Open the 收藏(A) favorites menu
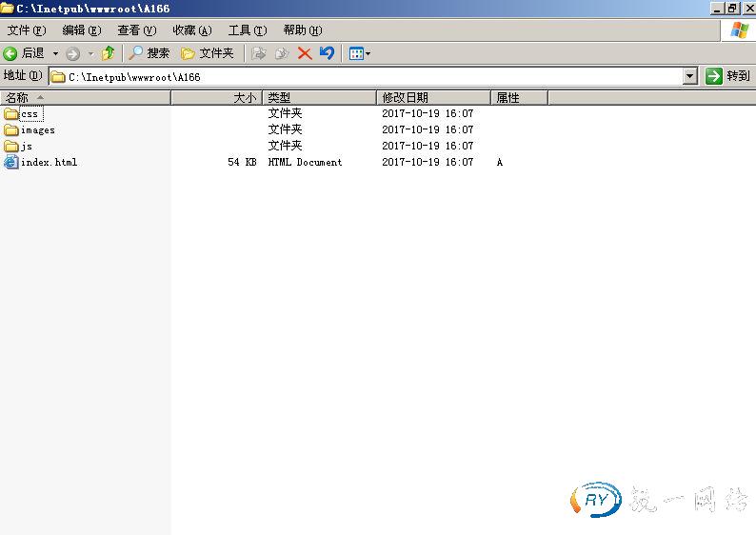 click(191, 30)
